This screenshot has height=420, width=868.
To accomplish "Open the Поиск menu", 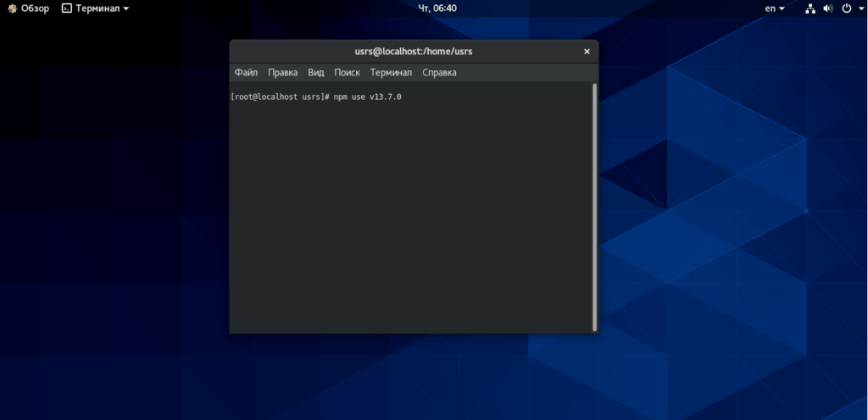I will pyautogui.click(x=347, y=72).
